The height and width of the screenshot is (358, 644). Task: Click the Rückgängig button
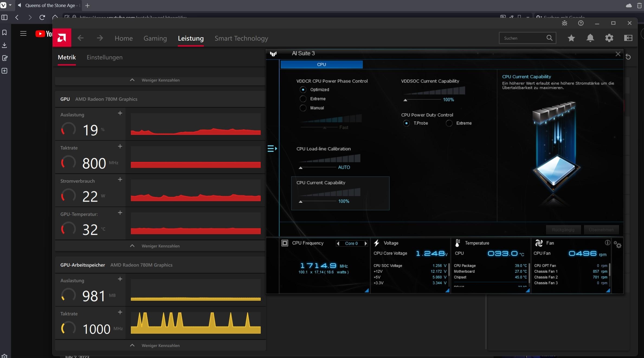[x=563, y=230]
